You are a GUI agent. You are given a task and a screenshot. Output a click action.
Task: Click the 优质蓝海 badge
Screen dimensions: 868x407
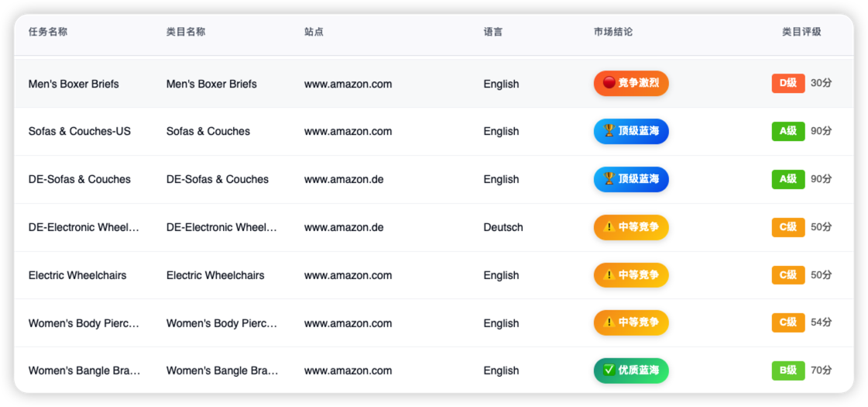[631, 371]
